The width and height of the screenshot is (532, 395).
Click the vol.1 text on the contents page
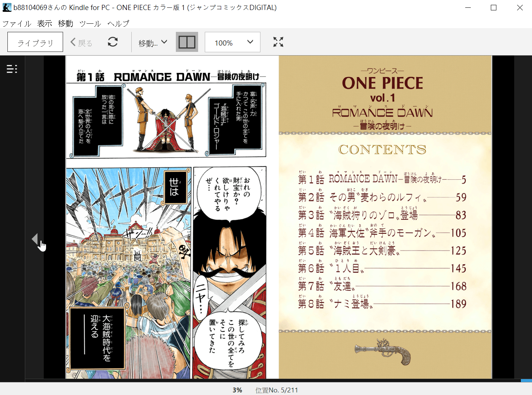(x=382, y=98)
